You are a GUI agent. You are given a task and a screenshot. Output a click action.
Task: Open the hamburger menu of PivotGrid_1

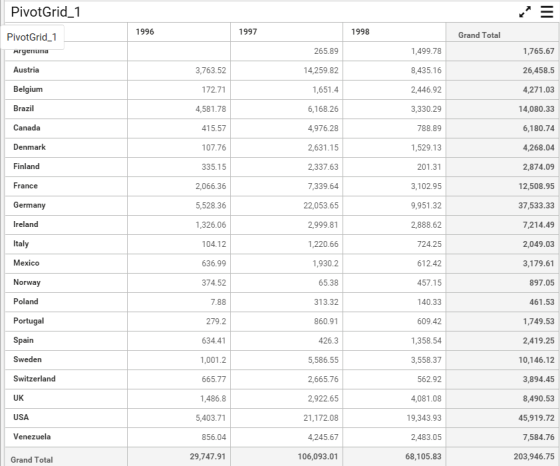pyautogui.click(x=547, y=12)
